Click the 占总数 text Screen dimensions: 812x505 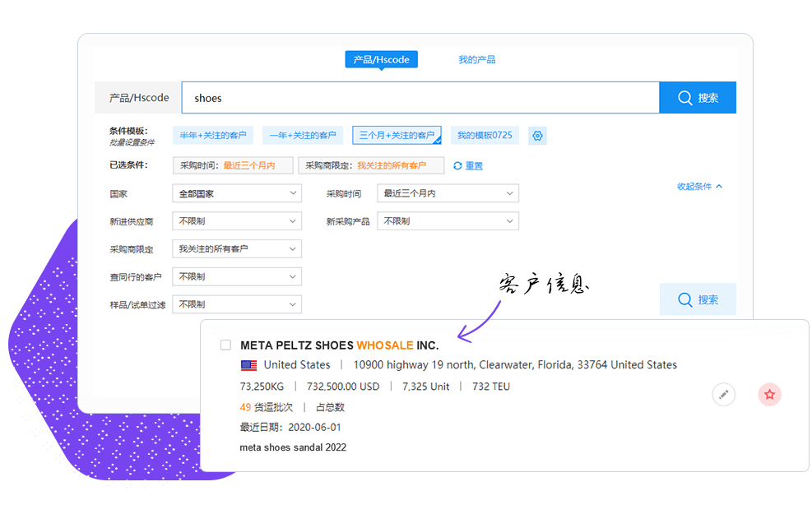click(x=330, y=407)
